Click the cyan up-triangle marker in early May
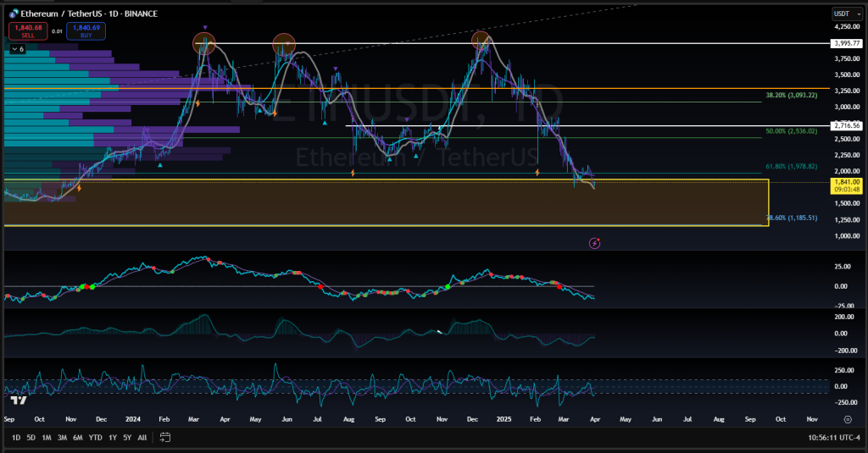This screenshot has height=453, width=868. click(x=259, y=110)
